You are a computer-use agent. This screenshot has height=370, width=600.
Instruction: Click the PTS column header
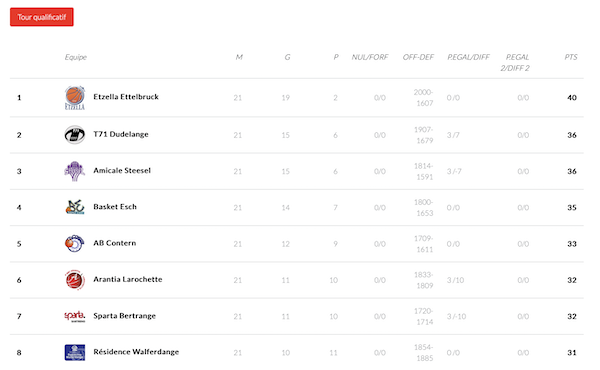[x=571, y=57]
